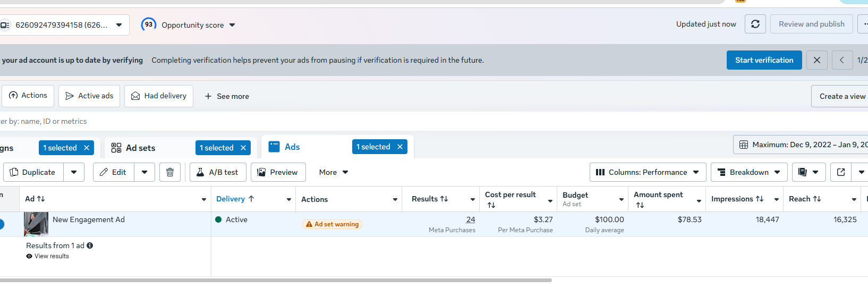Open the More menu
This screenshot has width=868, height=305.
click(333, 172)
